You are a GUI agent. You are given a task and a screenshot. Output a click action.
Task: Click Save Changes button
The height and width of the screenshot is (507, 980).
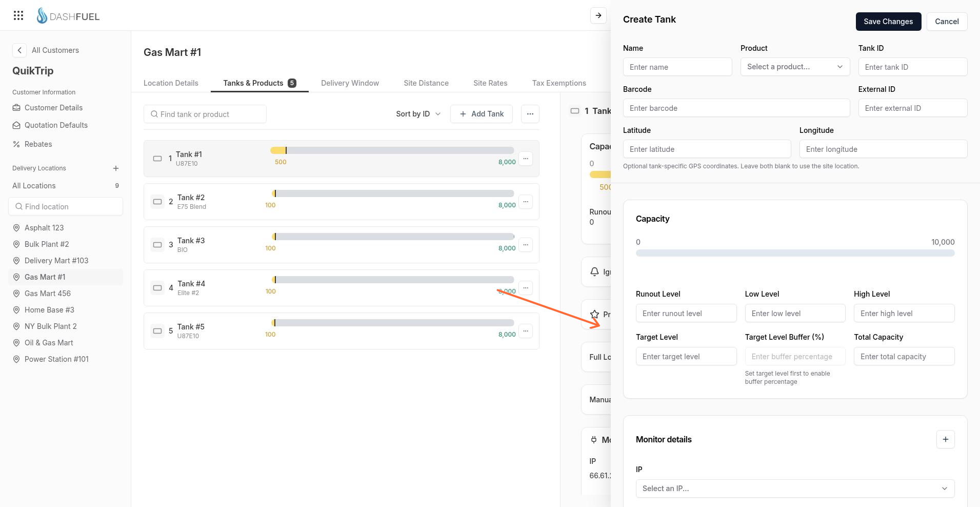coord(888,22)
